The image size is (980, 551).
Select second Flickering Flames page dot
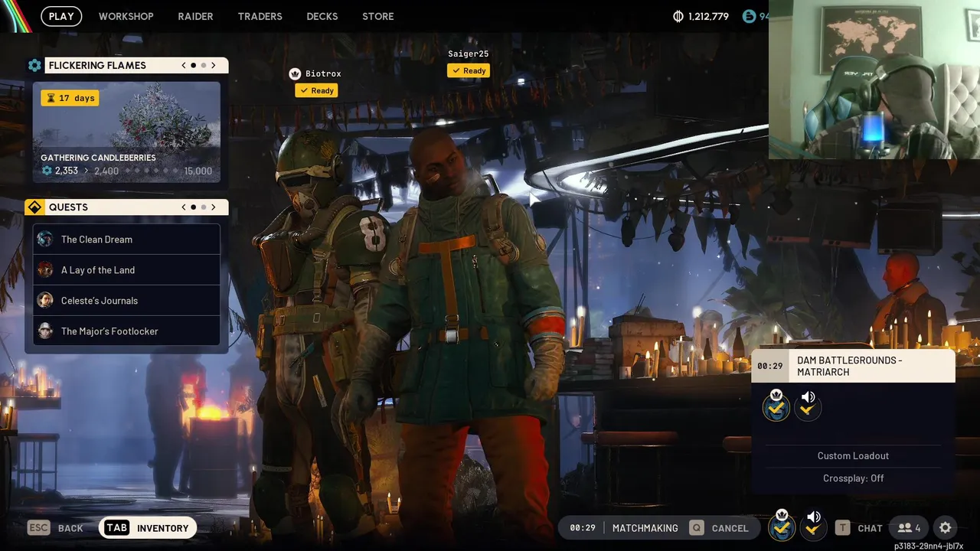coord(204,65)
